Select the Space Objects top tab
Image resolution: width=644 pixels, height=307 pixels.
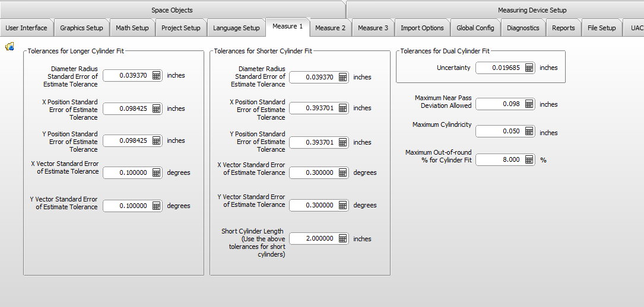tap(172, 10)
